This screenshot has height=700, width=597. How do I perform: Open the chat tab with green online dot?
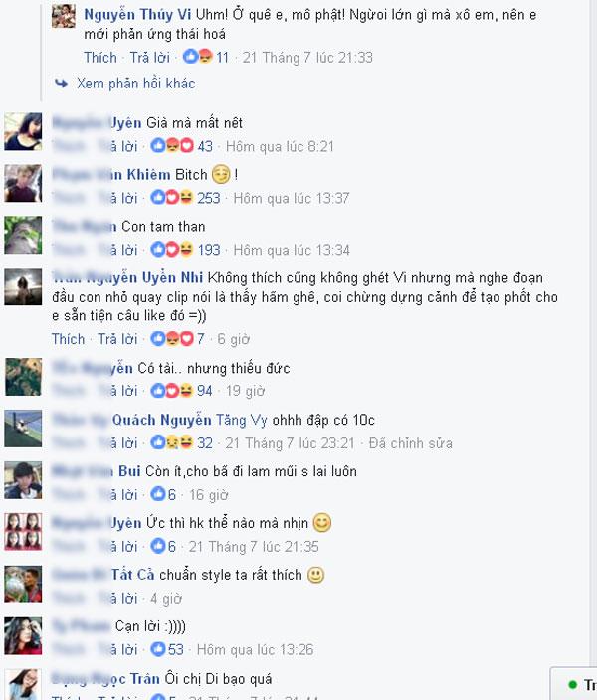point(576,684)
